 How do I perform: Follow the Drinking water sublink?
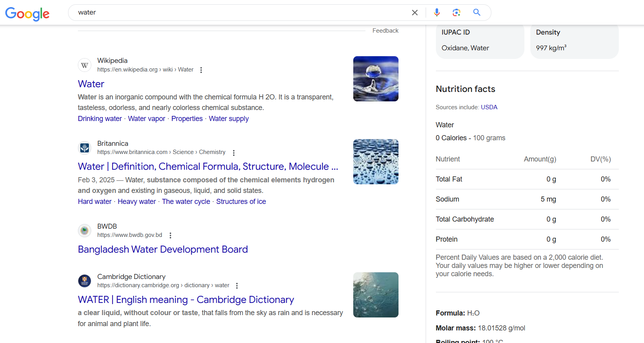click(x=100, y=119)
